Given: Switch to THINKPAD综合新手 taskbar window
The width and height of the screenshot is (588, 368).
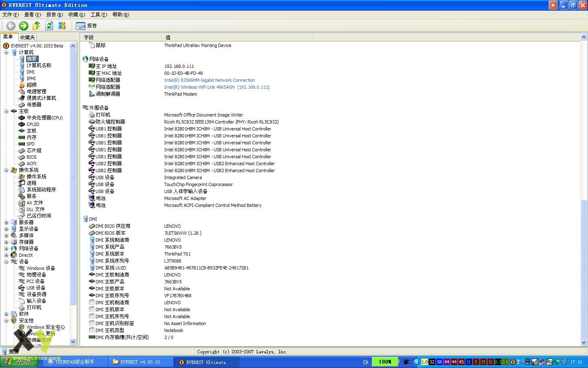Looking at the screenshot, I should click(x=76, y=362).
